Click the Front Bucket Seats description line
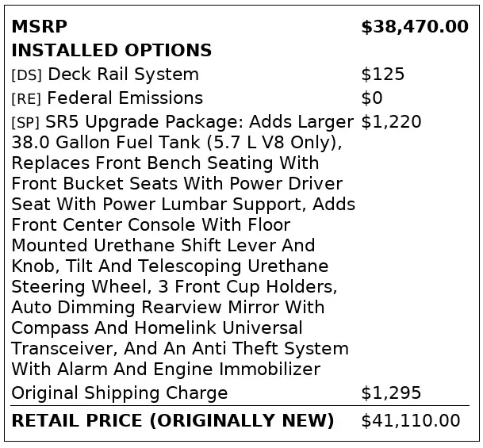 click(x=177, y=184)
